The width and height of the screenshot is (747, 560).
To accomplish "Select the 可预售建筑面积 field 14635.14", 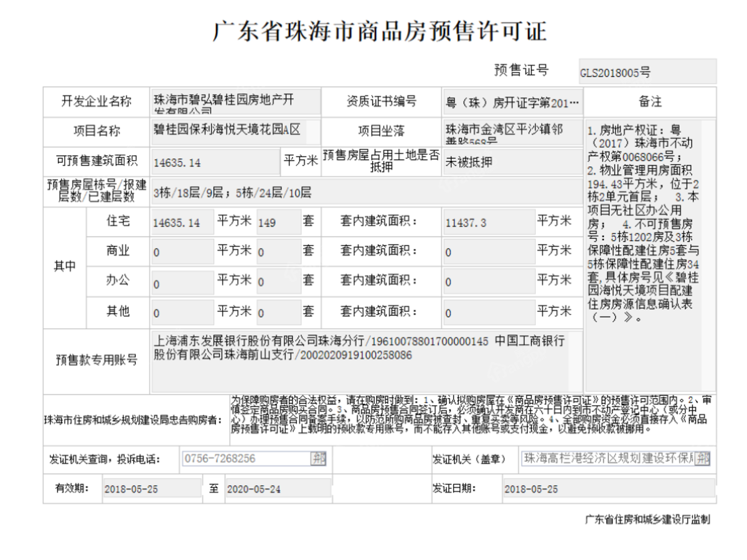I will pyautogui.click(x=215, y=162).
